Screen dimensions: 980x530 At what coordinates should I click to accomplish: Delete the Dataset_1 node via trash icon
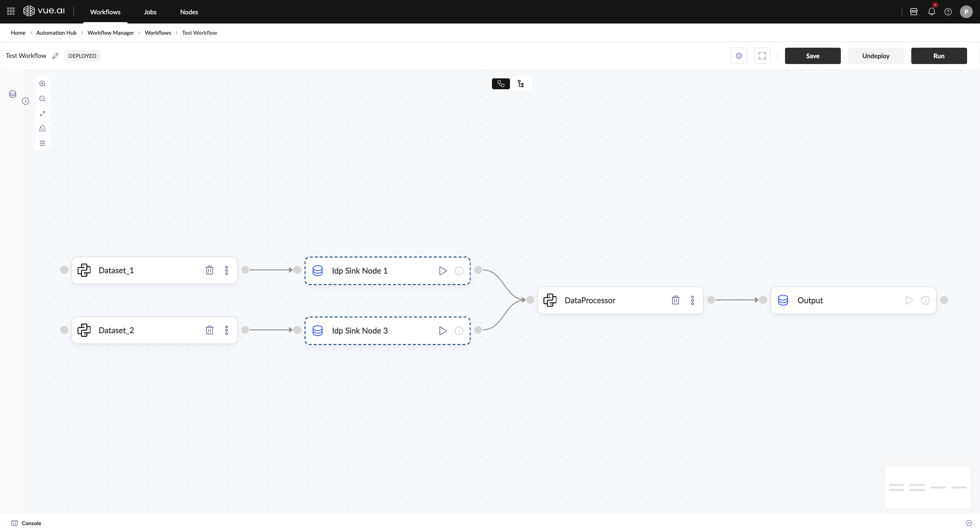point(209,270)
